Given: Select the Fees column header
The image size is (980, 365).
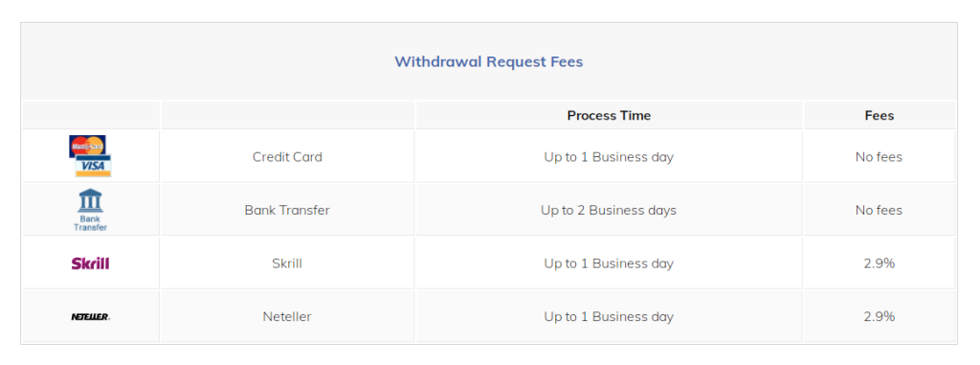Looking at the screenshot, I should coord(879,115).
